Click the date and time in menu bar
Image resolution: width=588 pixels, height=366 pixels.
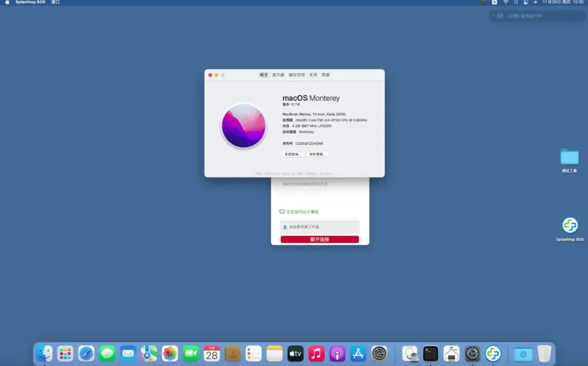click(x=563, y=2)
